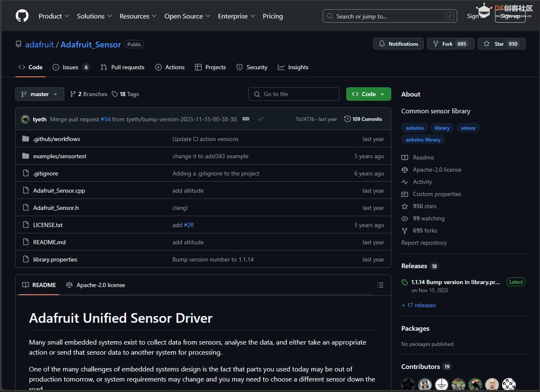Open the green Code dropdown
The width and height of the screenshot is (540, 392).
tap(369, 94)
